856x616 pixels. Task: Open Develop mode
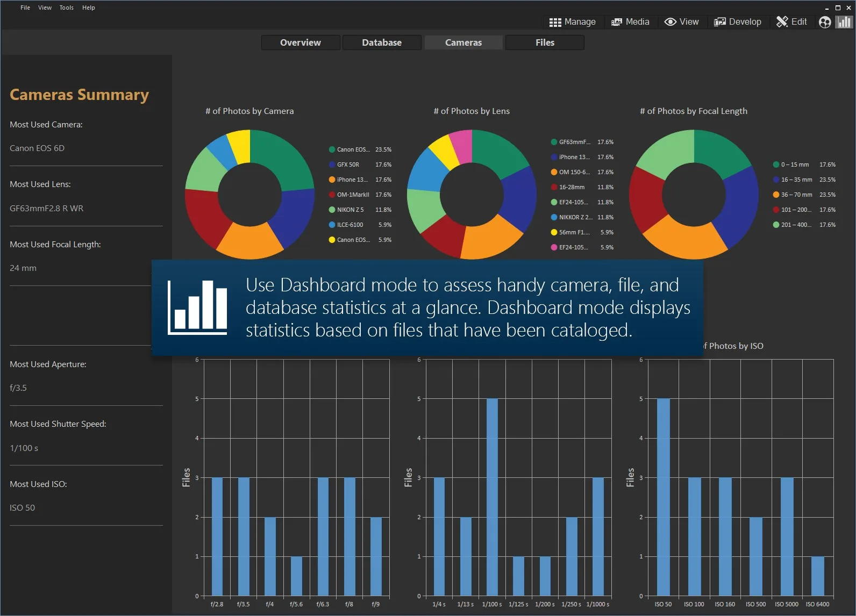click(737, 22)
